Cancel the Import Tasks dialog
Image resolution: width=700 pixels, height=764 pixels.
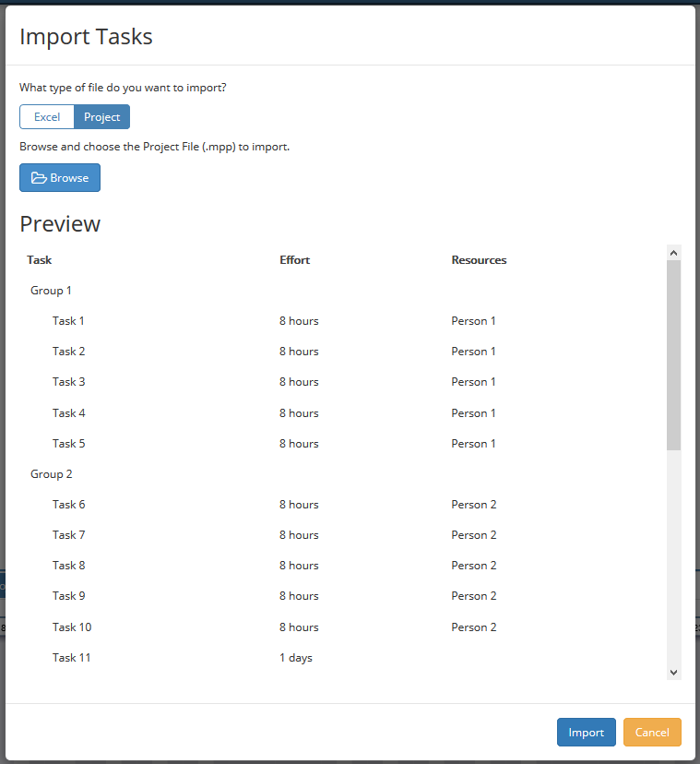point(652,732)
